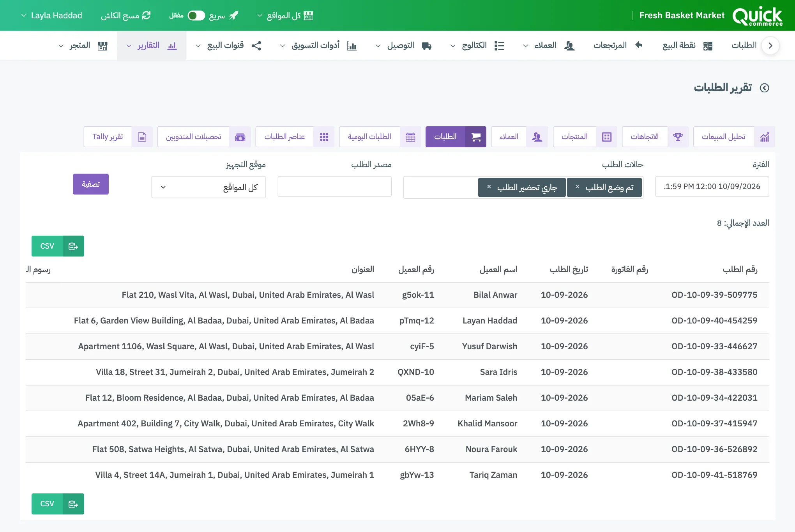Image resolution: width=795 pixels, height=532 pixels.
Task: Click the الفترة date range field
Action: [712, 187]
